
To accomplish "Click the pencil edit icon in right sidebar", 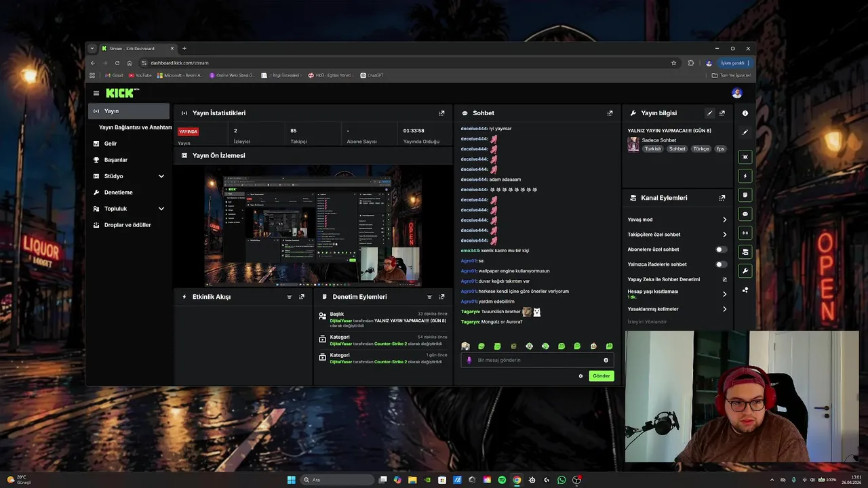I will 745,132.
